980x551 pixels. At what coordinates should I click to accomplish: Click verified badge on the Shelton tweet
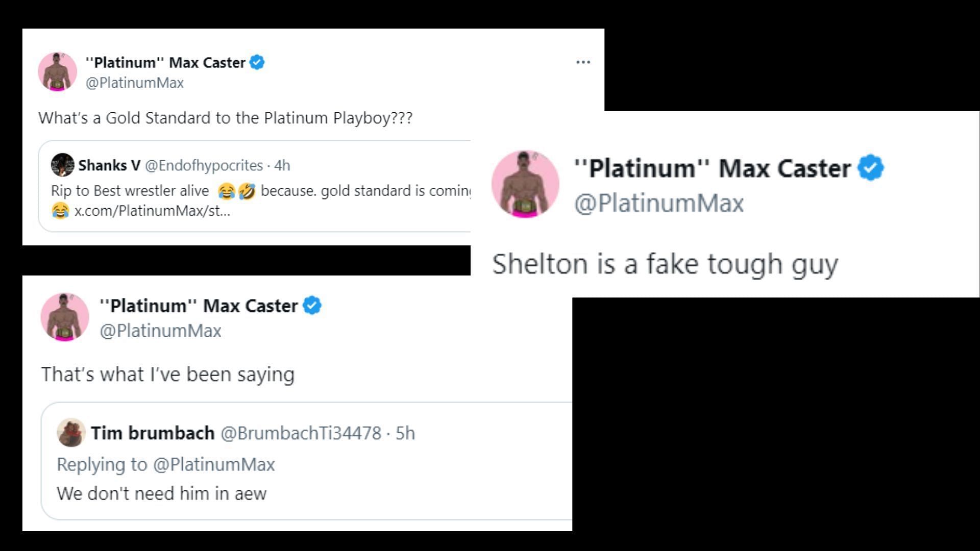point(871,168)
